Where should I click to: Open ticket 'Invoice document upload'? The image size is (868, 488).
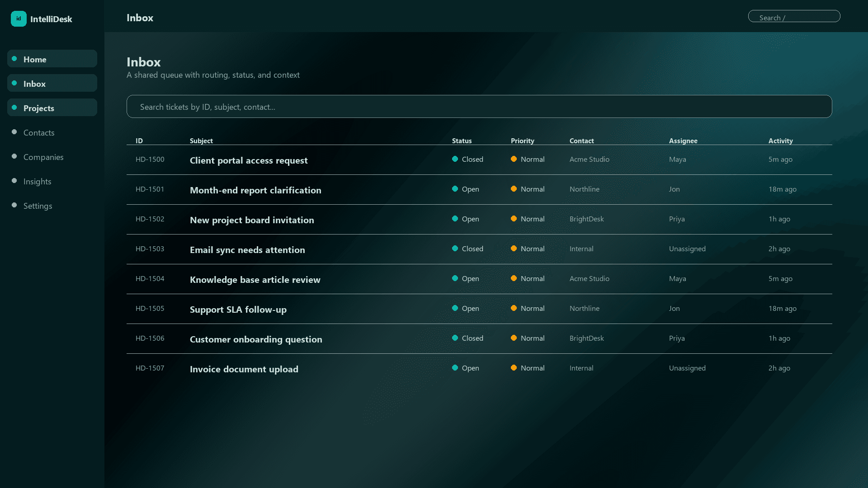pyautogui.click(x=244, y=369)
